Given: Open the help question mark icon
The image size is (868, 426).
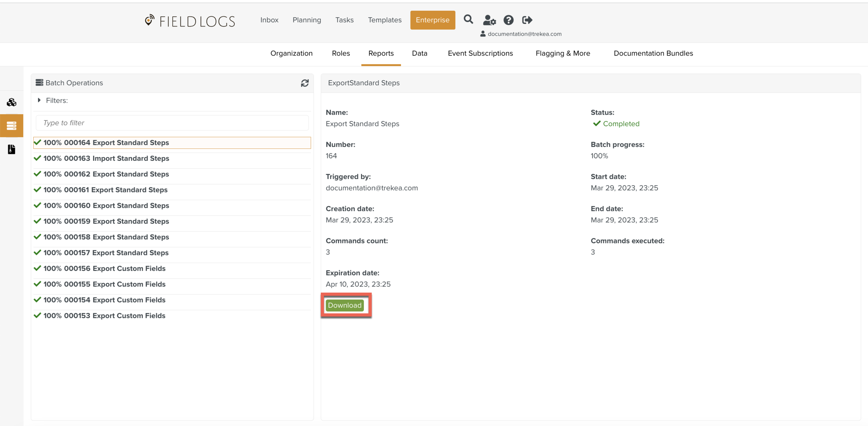Looking at the screenshot, I should pos(508,20).
